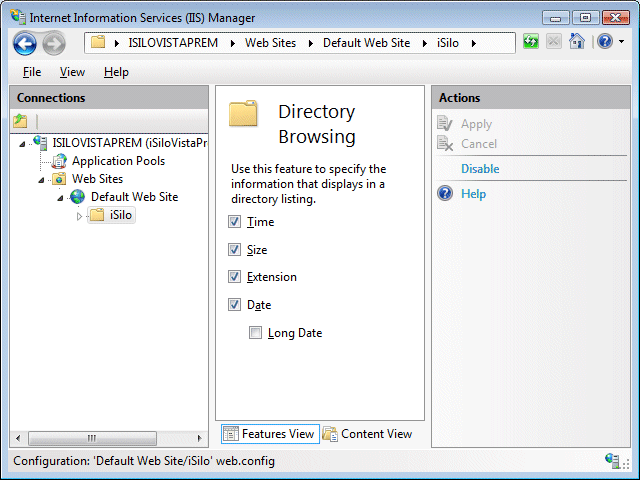Disable the Extension checkbox
Screen dimensions: 640x480
235,277
